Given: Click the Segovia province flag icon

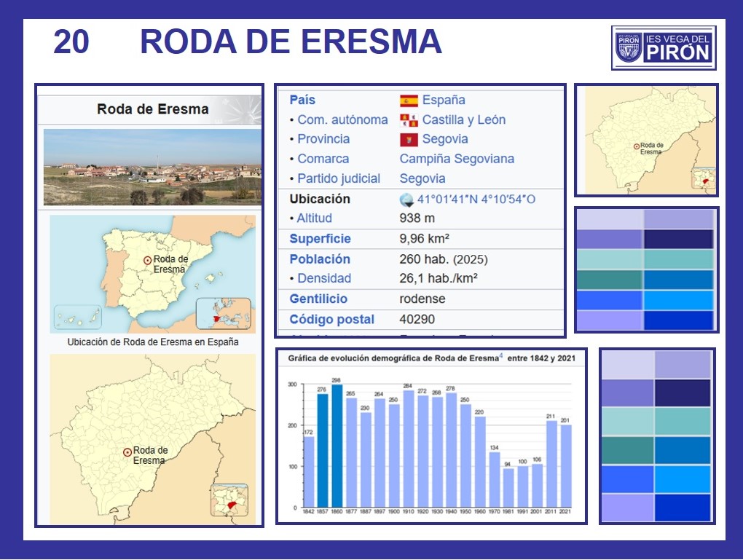Looking at the screenshot, I should [409, 139].
